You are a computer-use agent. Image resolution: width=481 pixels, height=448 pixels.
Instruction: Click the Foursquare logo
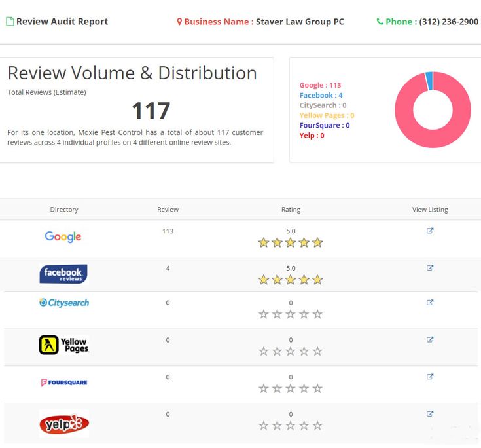(64, 383)
